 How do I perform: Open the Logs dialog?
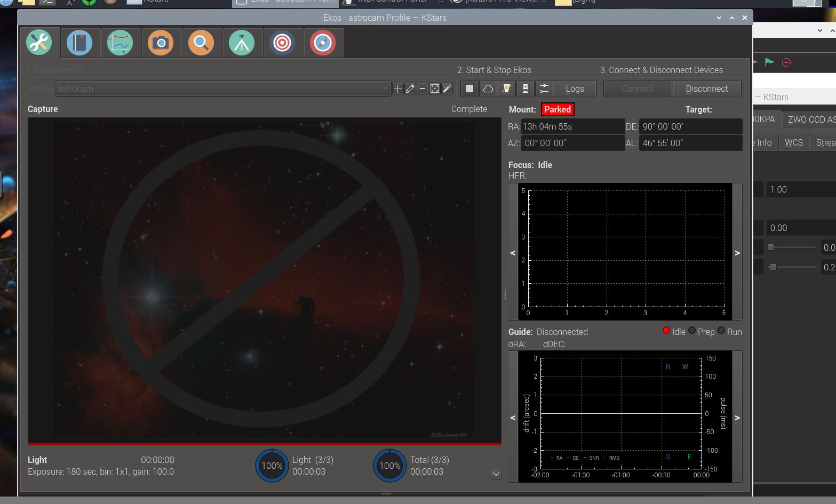575,89
